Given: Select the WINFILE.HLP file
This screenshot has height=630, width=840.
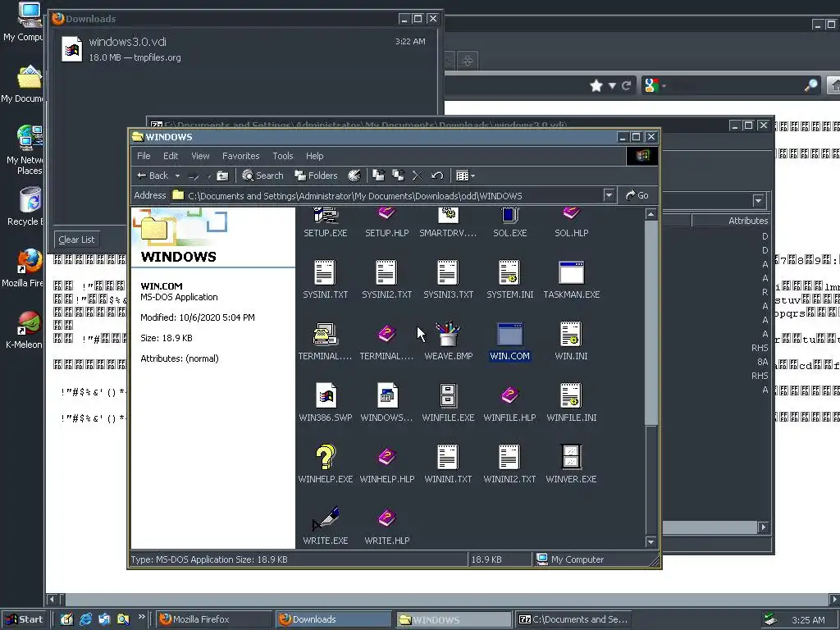Looking at the screenshot, I should [509, 403].
